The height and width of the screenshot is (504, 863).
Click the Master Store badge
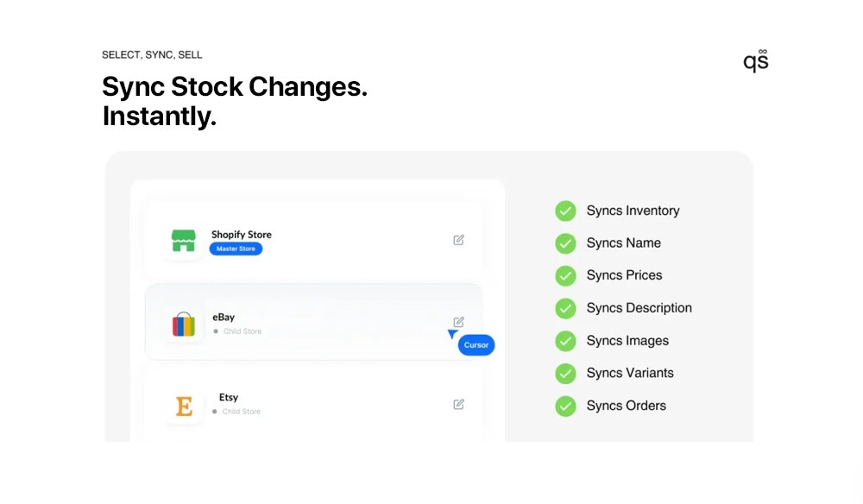[x=236, y=249]
